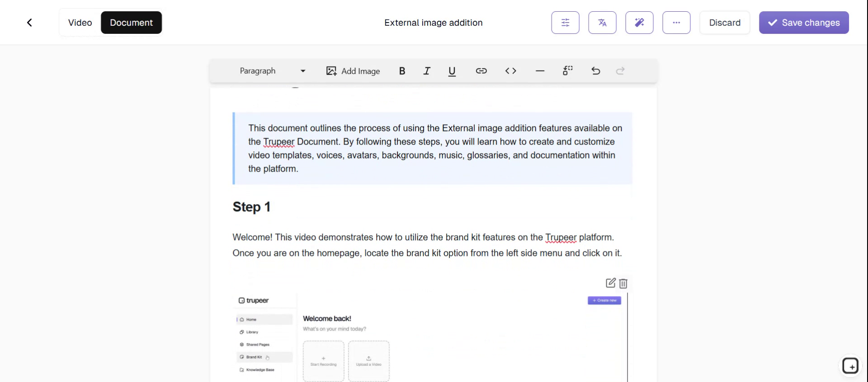Screen dimensions: 868x382
Task: Click the magic wand AI button
Action: tap(639, 23)
